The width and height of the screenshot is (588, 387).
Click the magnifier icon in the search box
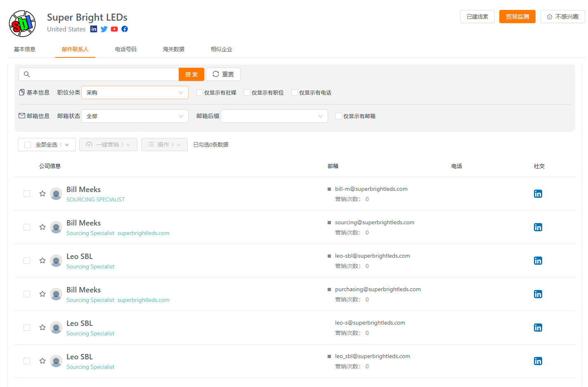pyautogui.click(x=27, y=74)
